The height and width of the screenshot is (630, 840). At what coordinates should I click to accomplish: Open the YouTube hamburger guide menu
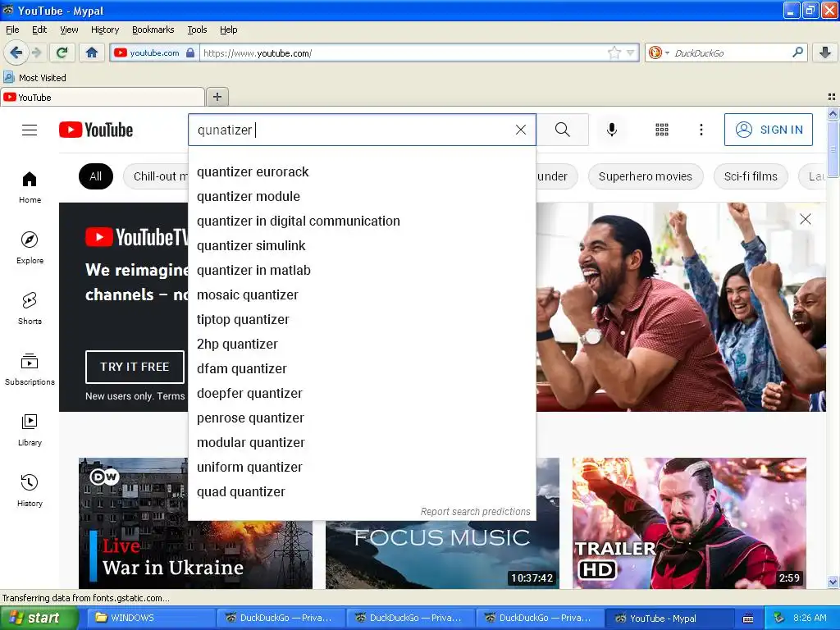point(30,130)
